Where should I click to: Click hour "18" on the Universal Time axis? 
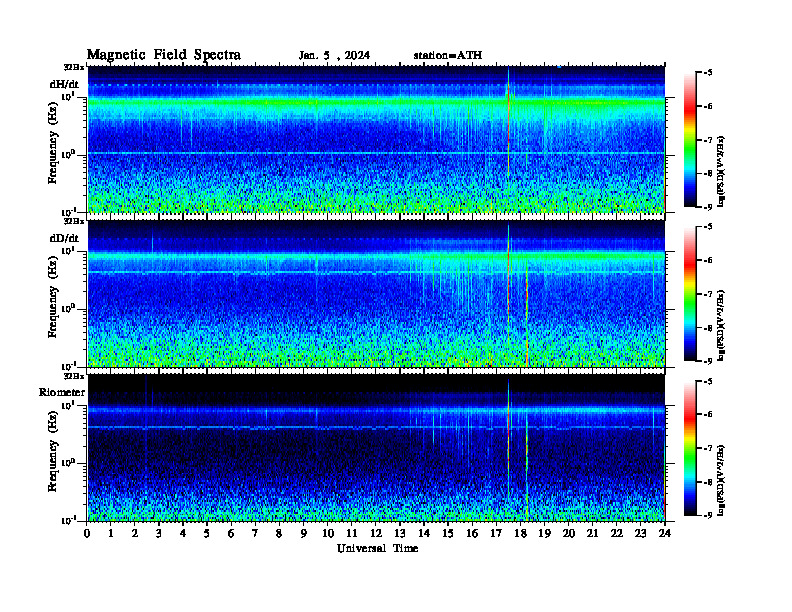click(x=520, y=533)
